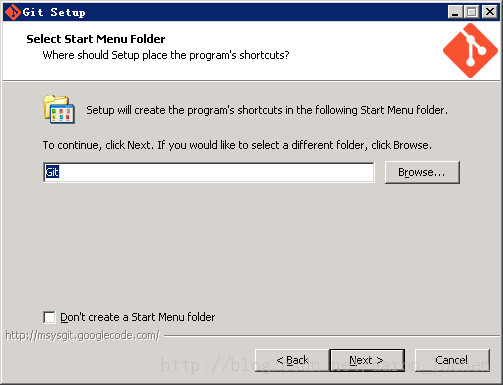Click the "To continue, click Next" instruction text
503x385 pixels.
(x=237, y=145)
